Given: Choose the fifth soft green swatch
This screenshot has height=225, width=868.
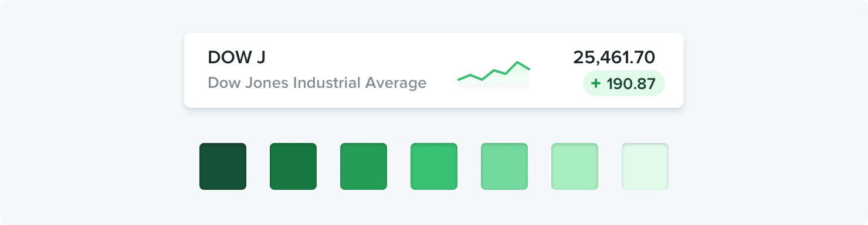Looking at the screenshot, I should 504,166.
